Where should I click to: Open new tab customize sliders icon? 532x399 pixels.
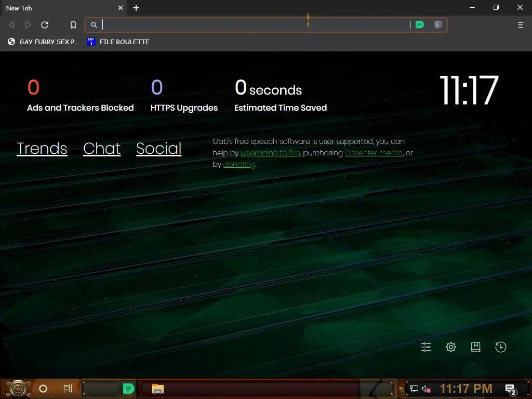point(426,347)
